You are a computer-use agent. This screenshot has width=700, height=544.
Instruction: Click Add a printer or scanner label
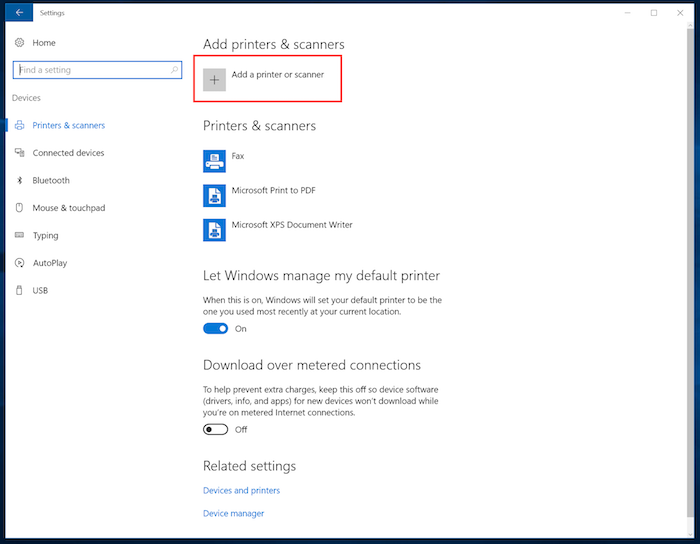coord(278,75)
